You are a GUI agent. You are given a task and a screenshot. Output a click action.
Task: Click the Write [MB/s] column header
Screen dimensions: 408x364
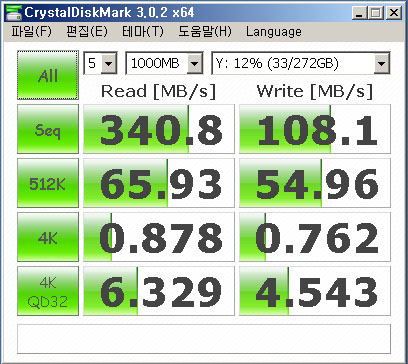315,91
